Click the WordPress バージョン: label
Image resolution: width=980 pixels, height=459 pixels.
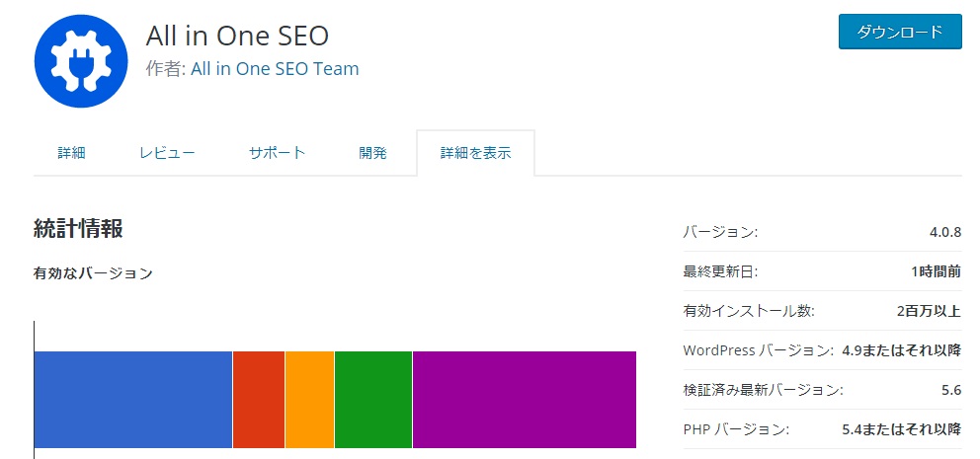[x=758, y=350]
